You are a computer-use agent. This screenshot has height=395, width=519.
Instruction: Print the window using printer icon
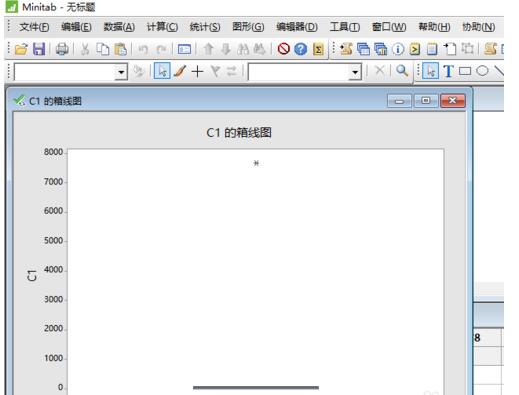(62, 49)
